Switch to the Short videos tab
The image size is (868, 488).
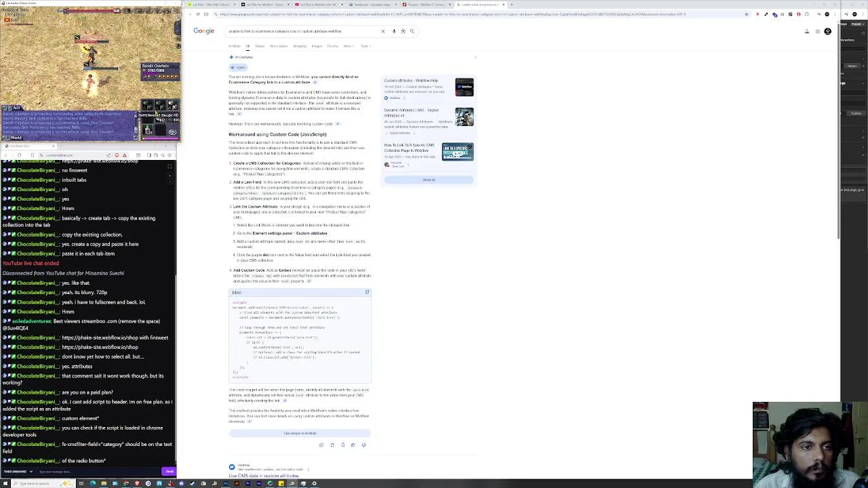[279, 46]
